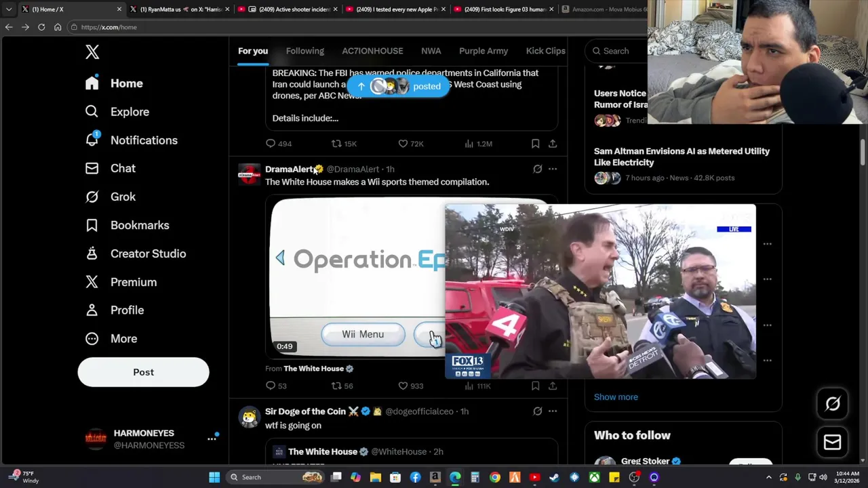Screen dimensions: 868x488
Task: Click the Windows taskbar search box
Action: [x=276, y=477]
